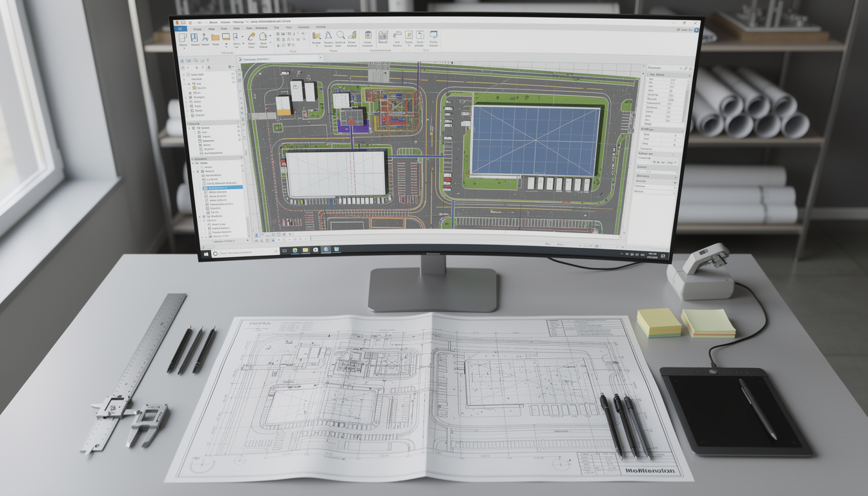Click the large blue-roofed building on the site plan

pyautogui.click(x=535, y=139)
